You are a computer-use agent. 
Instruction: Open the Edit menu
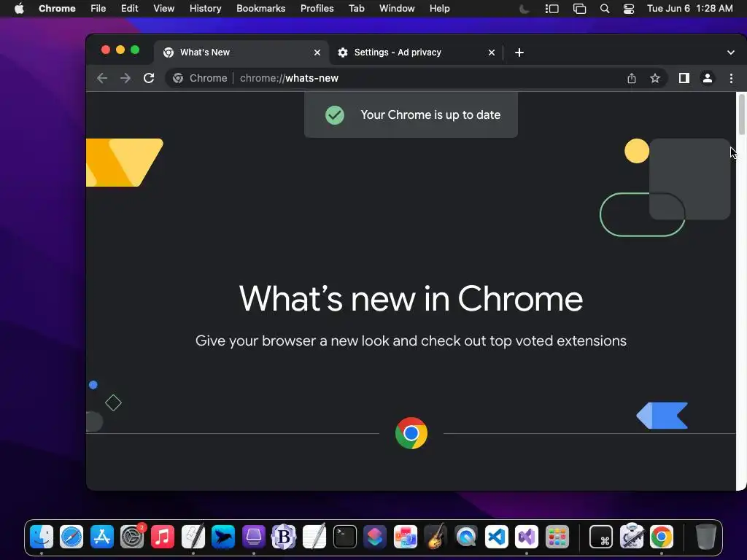point(130,9)
